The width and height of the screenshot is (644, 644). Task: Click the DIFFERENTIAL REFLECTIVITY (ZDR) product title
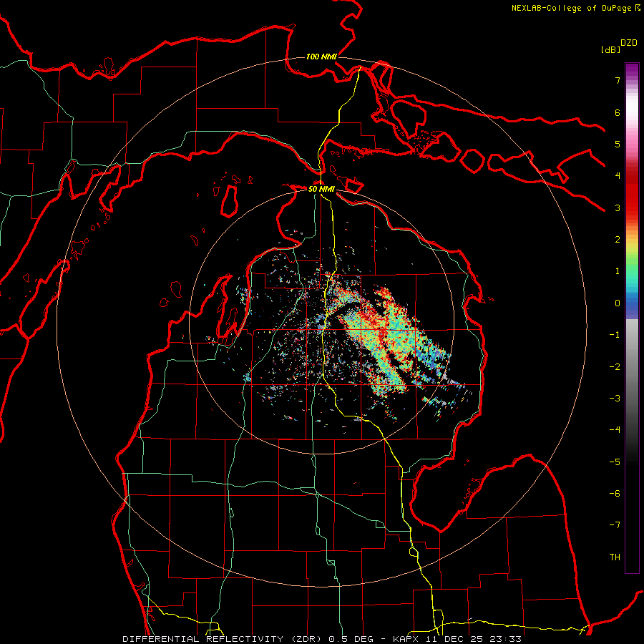223,639
